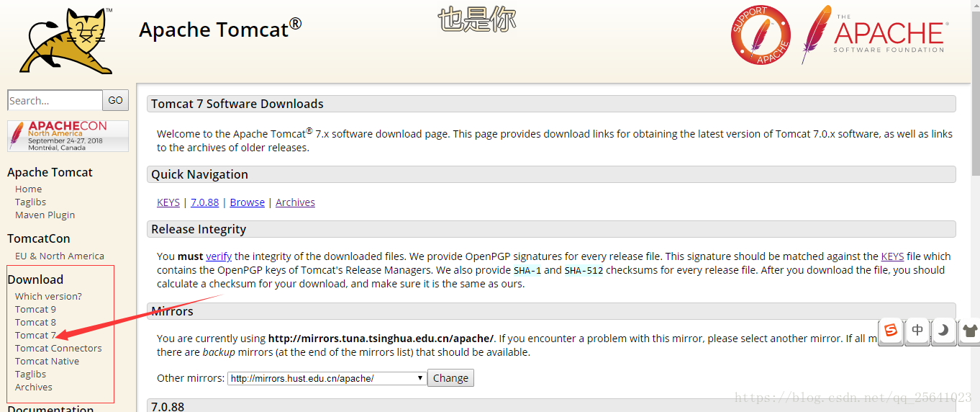The image size is (980, 412).
Task: Jump to 7.0.88 in Quick Navigation
Action: pos(204,202)
